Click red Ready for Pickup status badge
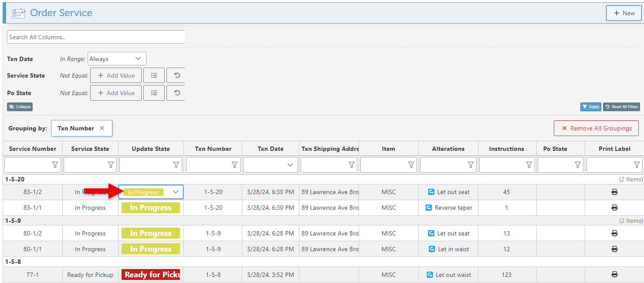The height and width of the screenshot is (283, 644). click(x=151, y=275)
